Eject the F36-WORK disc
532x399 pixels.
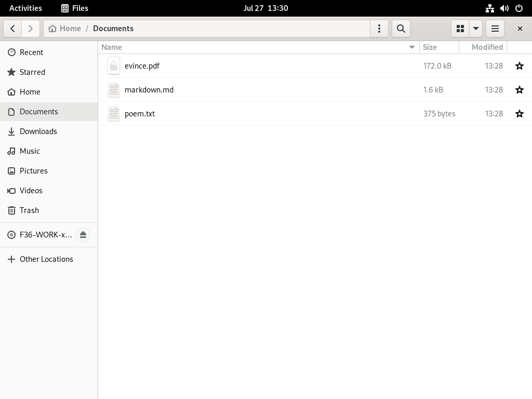[x=83, y=235]
